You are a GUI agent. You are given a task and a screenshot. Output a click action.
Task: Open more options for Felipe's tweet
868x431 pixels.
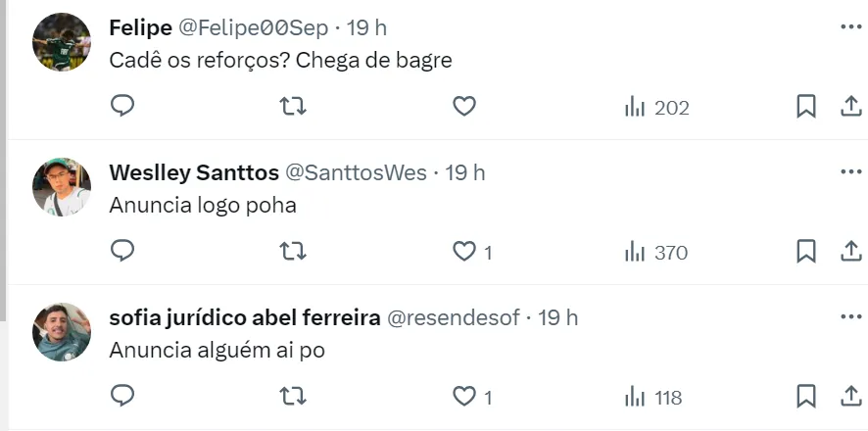tap(850, 26)
